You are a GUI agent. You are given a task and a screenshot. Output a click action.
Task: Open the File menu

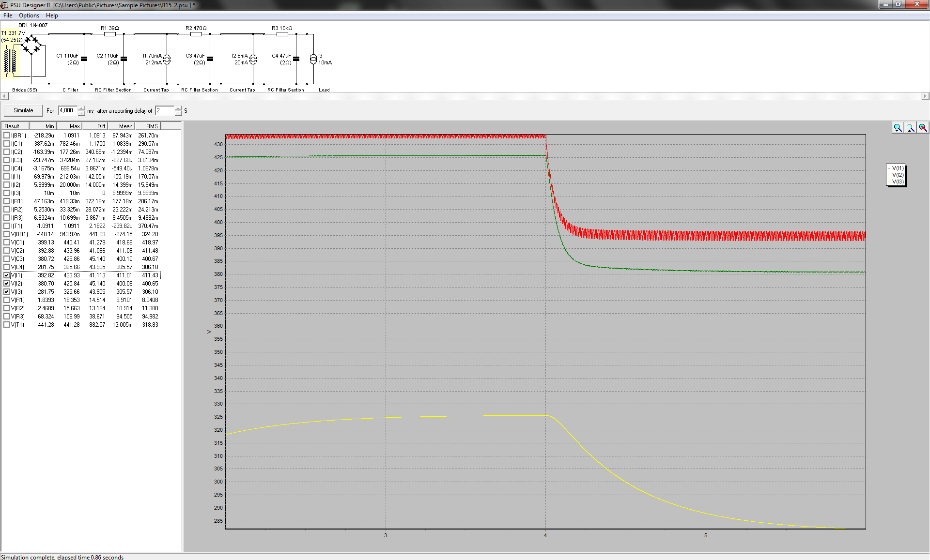(x=8, y=15)
